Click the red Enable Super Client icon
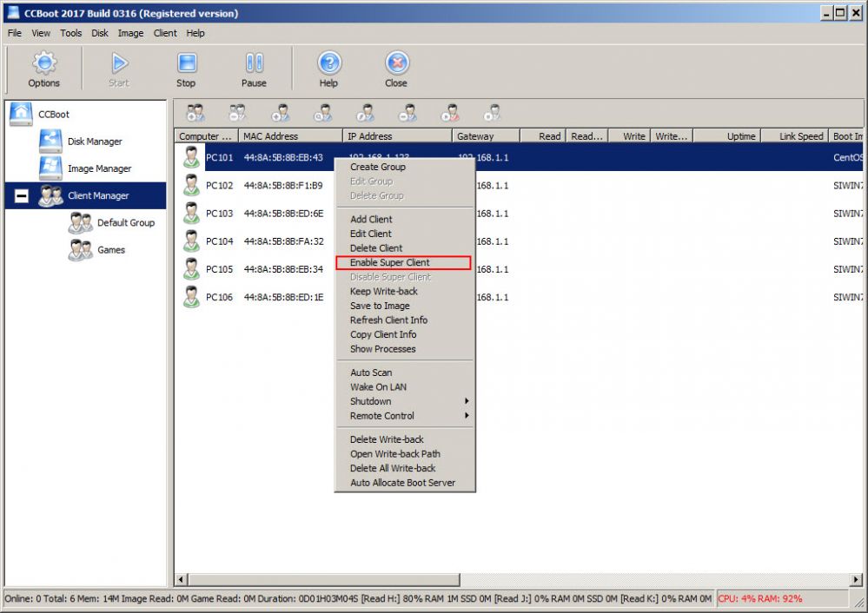 [450, 113]
